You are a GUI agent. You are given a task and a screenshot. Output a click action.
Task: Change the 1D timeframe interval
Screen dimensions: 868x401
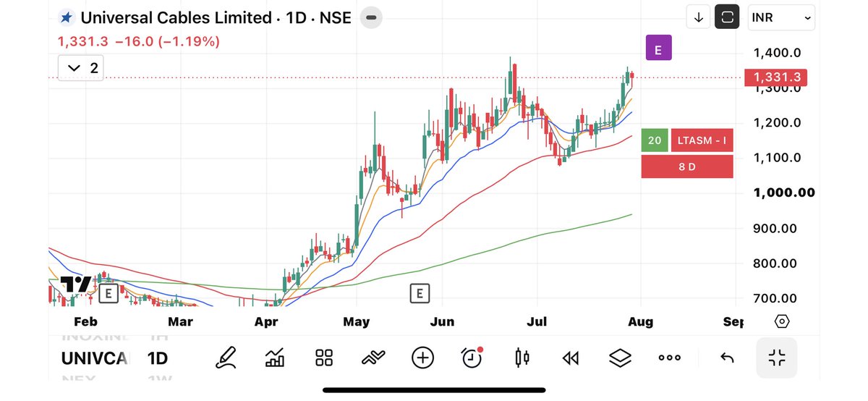(157, 358)
